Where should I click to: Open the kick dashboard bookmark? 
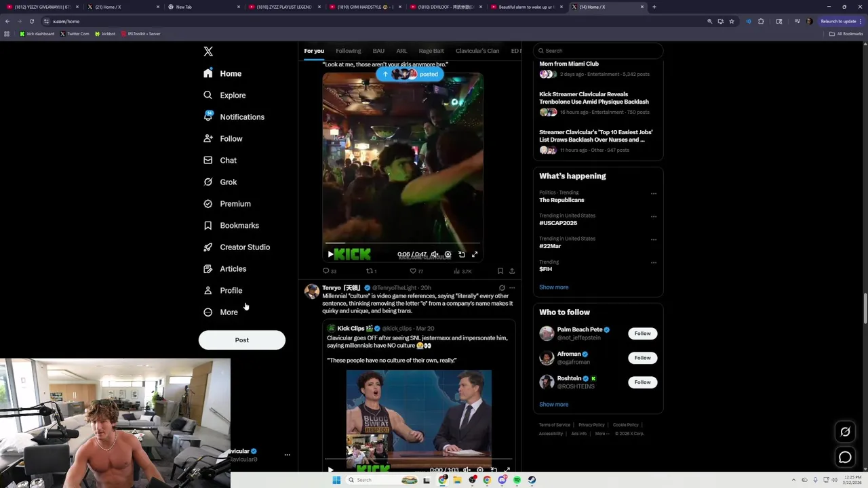tap(37, 33)
